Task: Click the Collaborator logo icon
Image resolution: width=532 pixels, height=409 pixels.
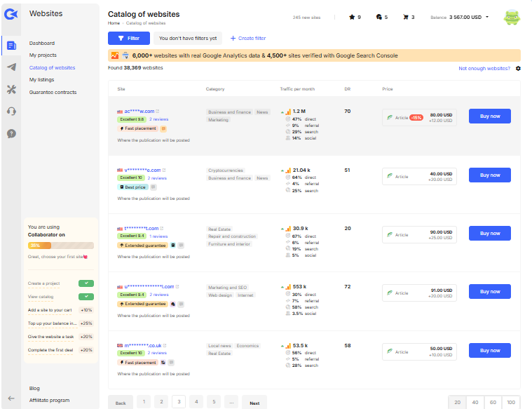Action: tap(11, 14)
